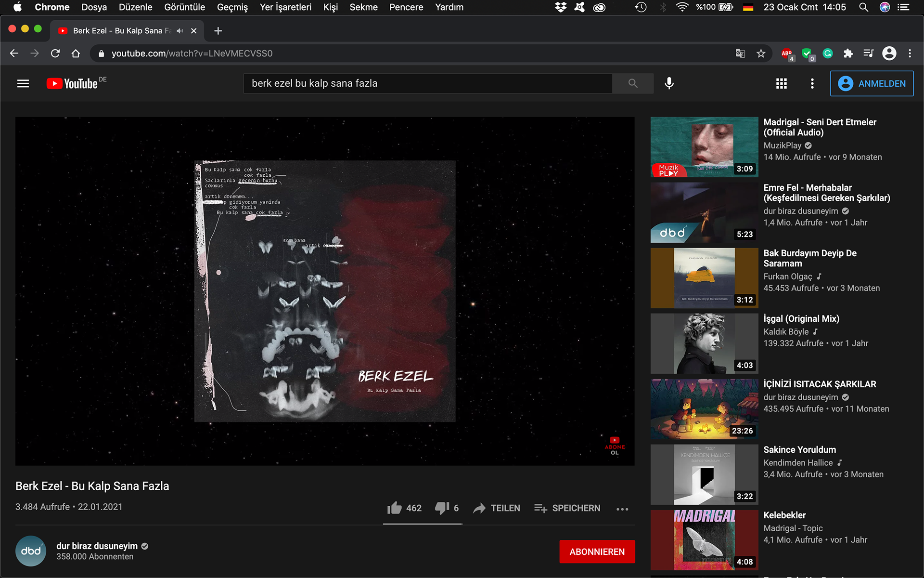This screenshot has height=578, width=924.
Task: Dislike the video with thumbs down
Action: 442,508
